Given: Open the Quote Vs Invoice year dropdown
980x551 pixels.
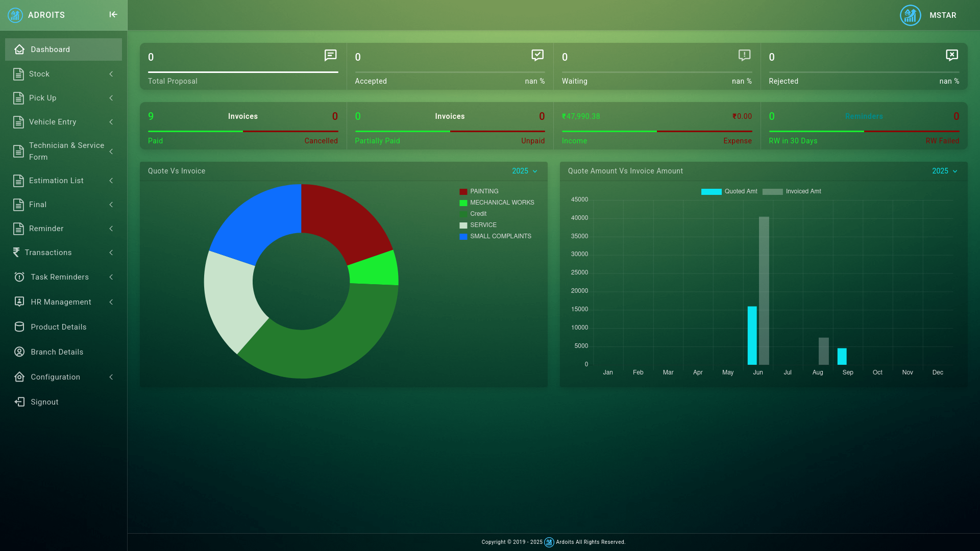Looking at the screenshot, I should (x=525, y=171).
